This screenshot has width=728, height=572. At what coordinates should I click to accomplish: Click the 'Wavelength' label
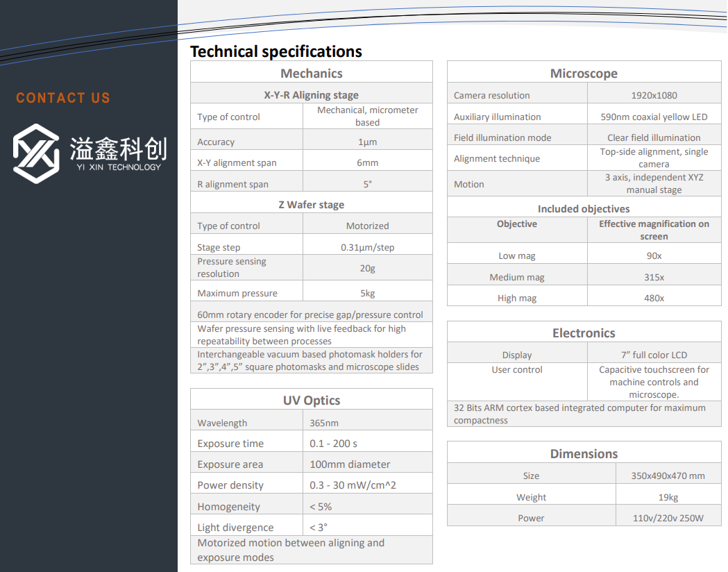(222, 423)
